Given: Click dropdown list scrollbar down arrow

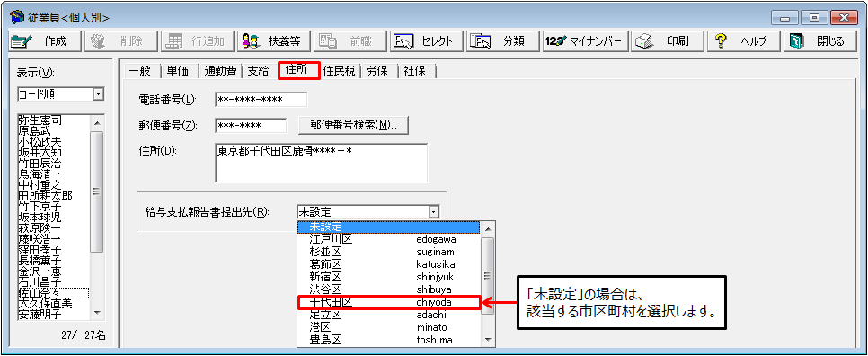Looking at the screenshot, I should (x=488, y=340).
